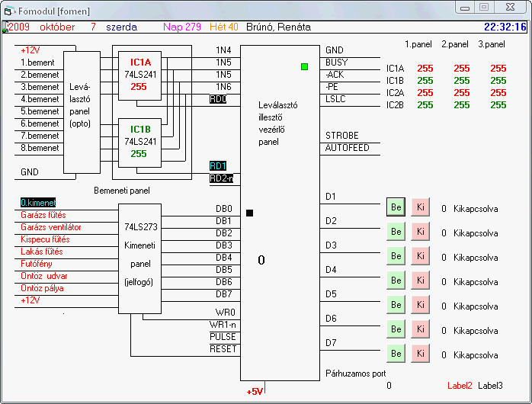Image resolution: width=532 pixels, height=404 pixels.
Task: Click the AUTOFEED signal label
Action: (x=347, y=148)
